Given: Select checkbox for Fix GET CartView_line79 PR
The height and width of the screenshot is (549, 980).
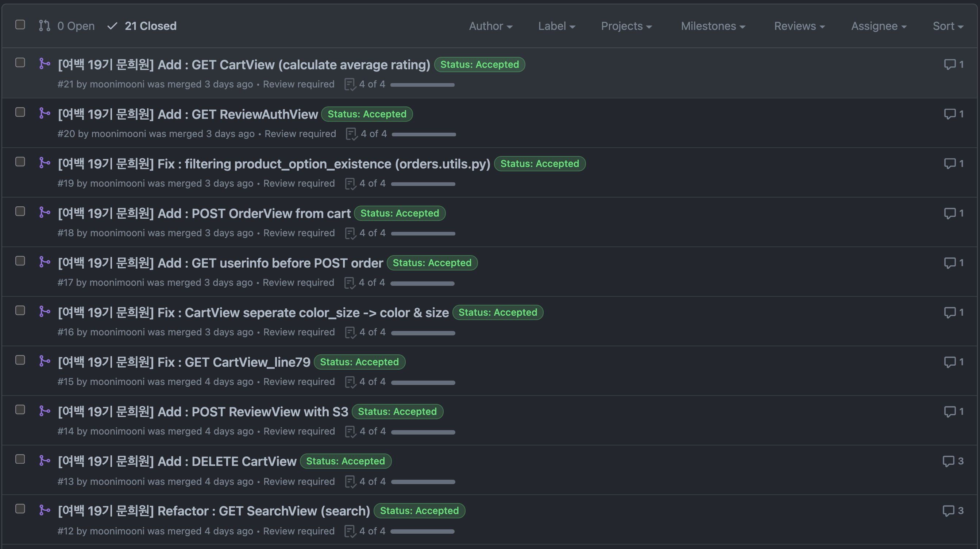Looking at the screenshot, I should pyautogui.click(x=20, y=360).
